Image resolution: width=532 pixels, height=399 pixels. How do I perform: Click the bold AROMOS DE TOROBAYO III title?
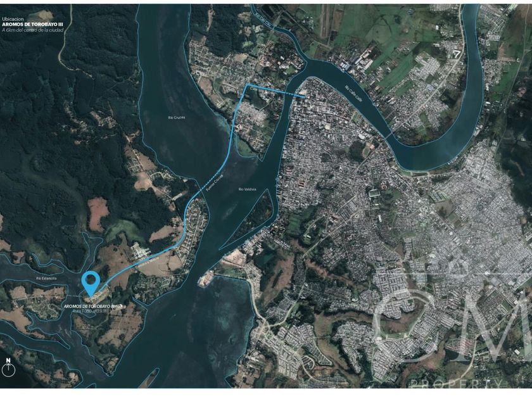(32, 25)
